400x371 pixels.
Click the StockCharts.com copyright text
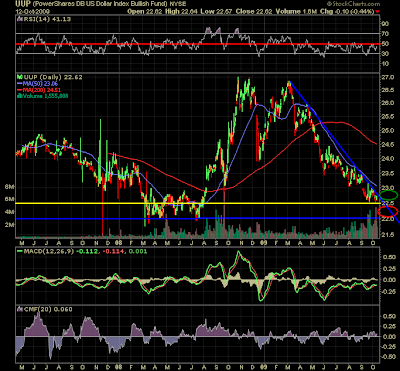(x=355, y=4)
